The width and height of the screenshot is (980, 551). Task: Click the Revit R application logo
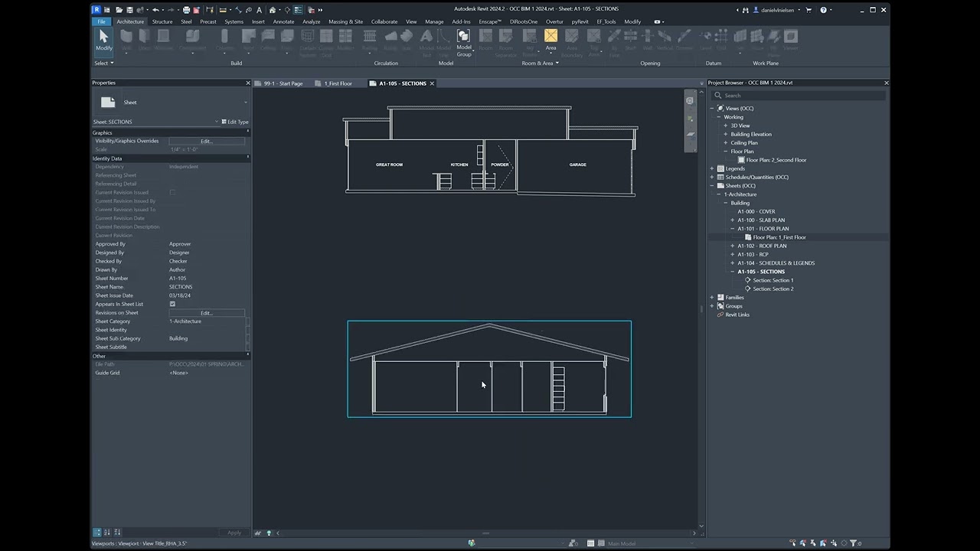[96, 10]
